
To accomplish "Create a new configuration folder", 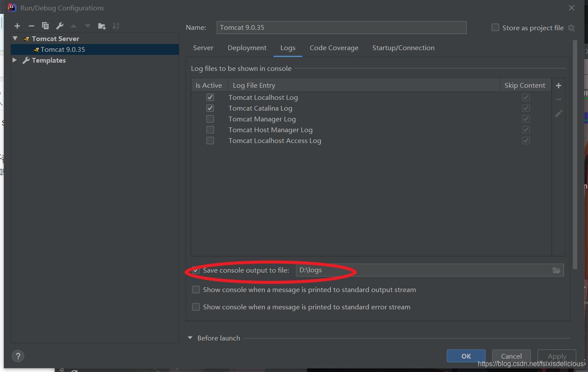I will 102,26.
